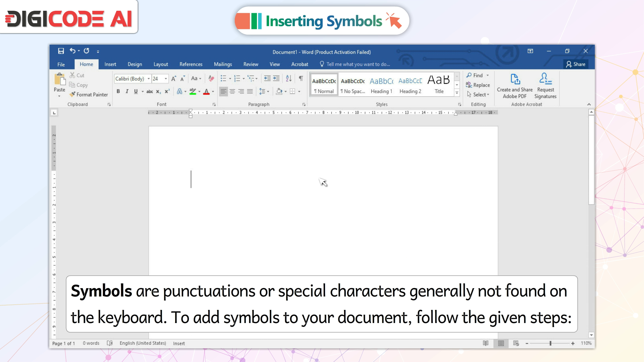Click the Clear All Formatting icon

click(x=211, y=79)
